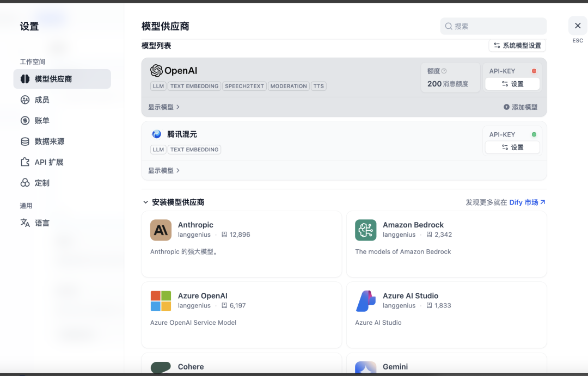Expand 显示模型 under 腾讯混元
This screenshot has height=376, width=588.
point(164,170)
